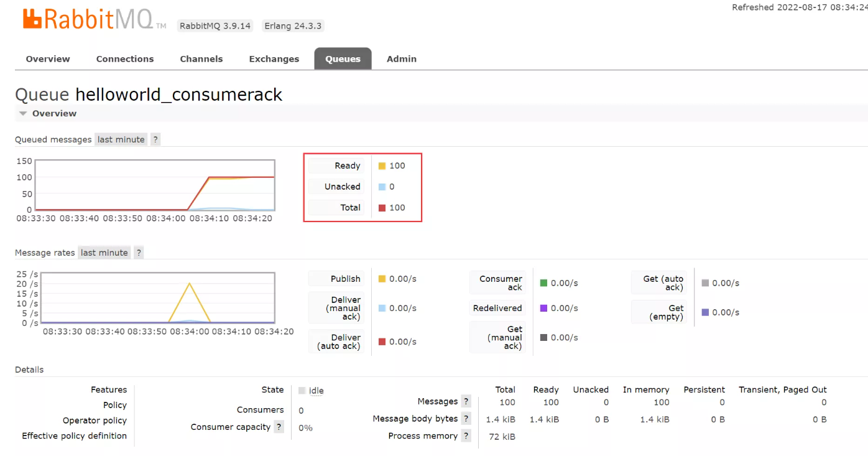Click the Messages help question mark

466,402
